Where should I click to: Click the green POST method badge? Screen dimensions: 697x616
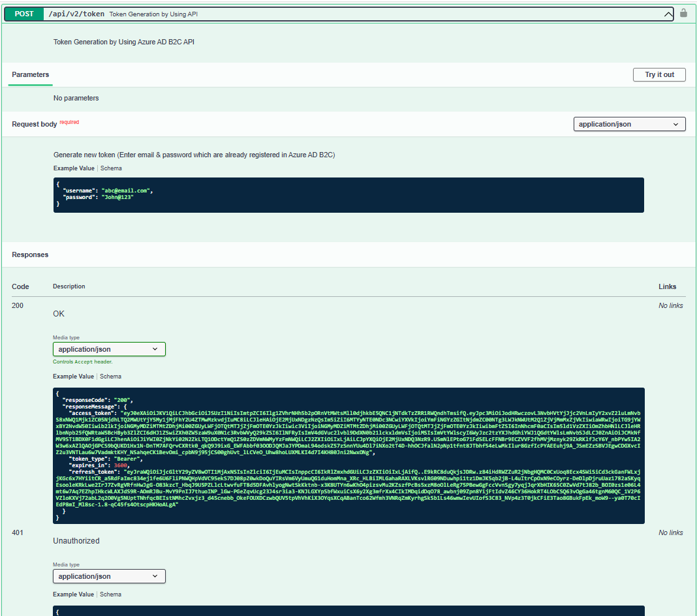(24, 14)
